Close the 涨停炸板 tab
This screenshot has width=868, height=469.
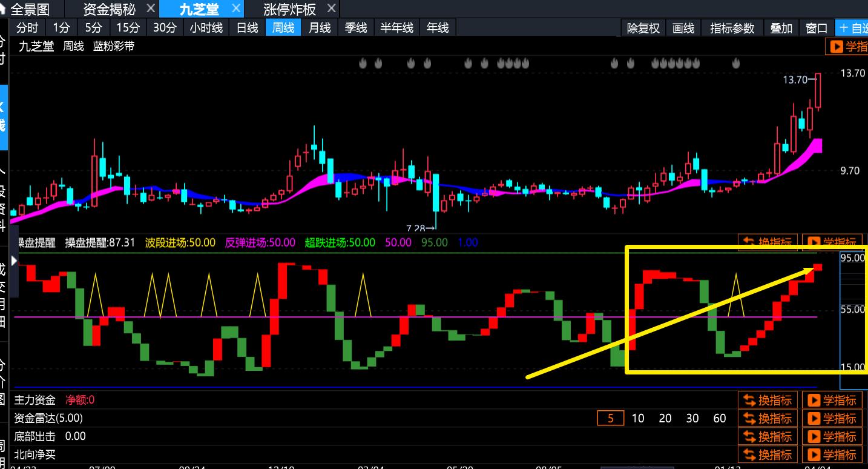[330, 9]
